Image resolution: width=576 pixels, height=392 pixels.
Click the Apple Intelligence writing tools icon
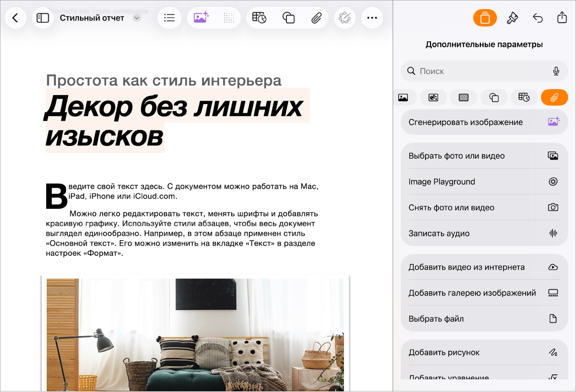tap(344, 18)
